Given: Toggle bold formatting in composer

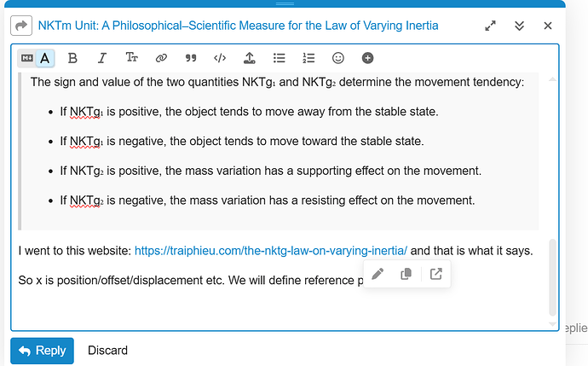Looking at the screenshot, I should click(x=72, y=58).
